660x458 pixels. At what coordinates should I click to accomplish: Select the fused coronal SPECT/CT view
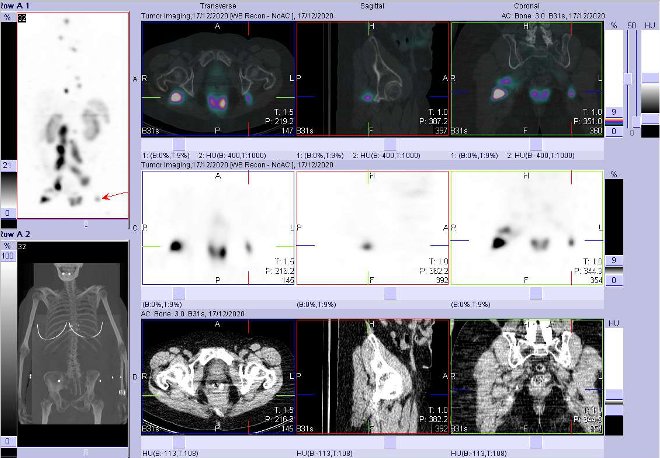point(526,80)
